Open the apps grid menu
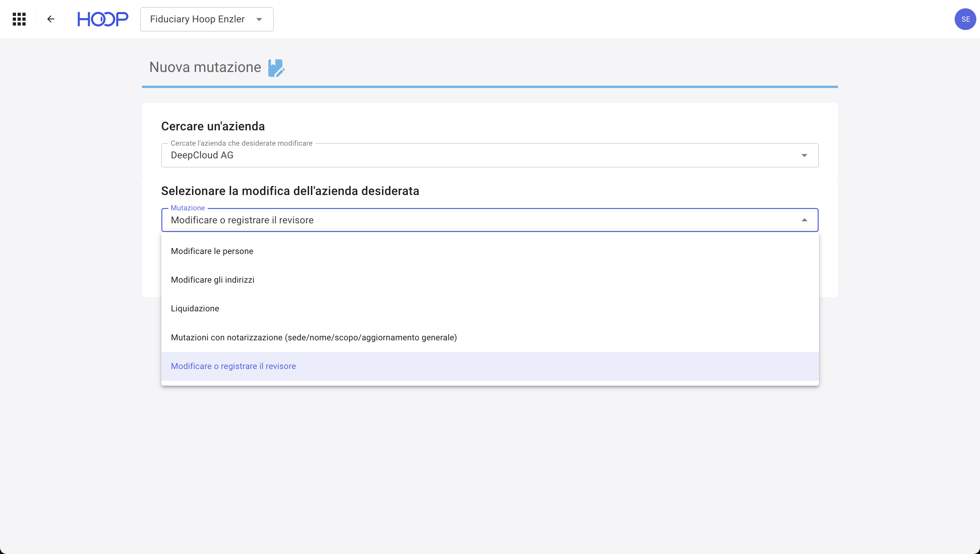This screenshot has height=554, width=980. tap(19, 19)
